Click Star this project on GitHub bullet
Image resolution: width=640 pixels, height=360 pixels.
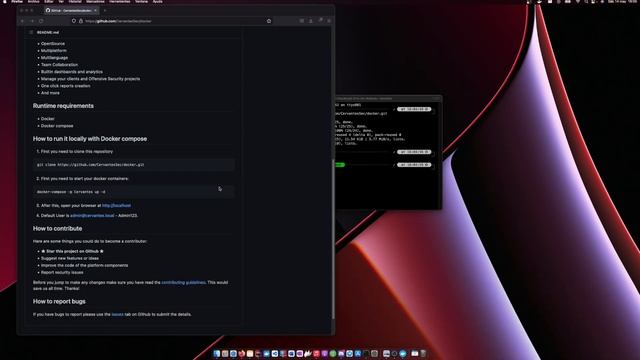(72, 251)
